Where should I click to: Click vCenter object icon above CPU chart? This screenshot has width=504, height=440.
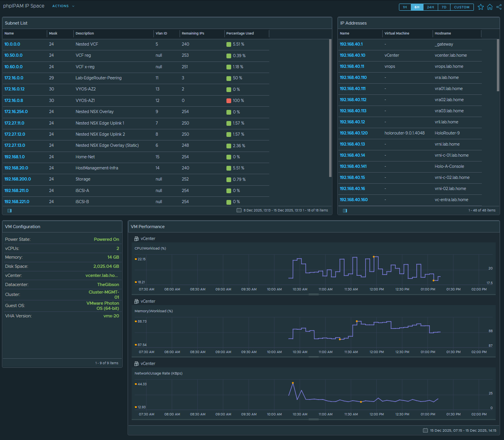(x=136, y=239)
